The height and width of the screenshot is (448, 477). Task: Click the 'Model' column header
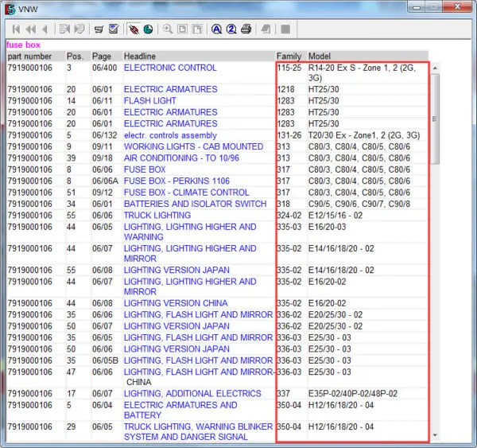[320, 56]
